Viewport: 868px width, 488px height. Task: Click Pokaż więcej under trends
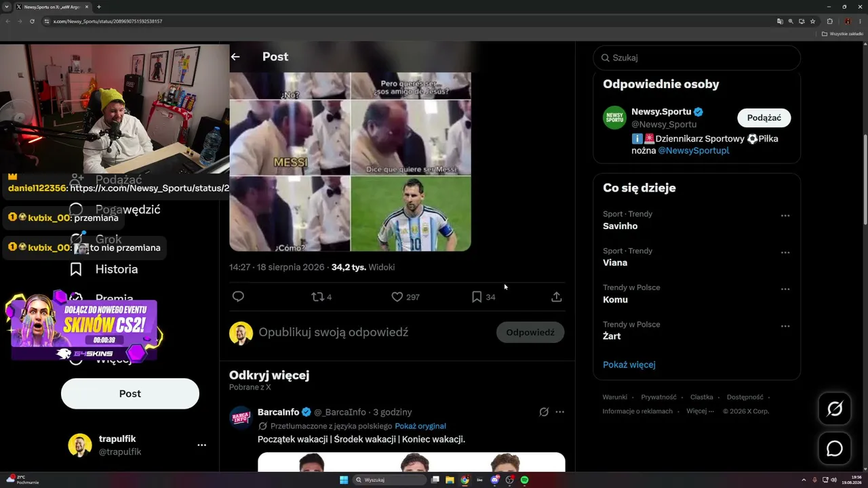(x=629, y=365)
